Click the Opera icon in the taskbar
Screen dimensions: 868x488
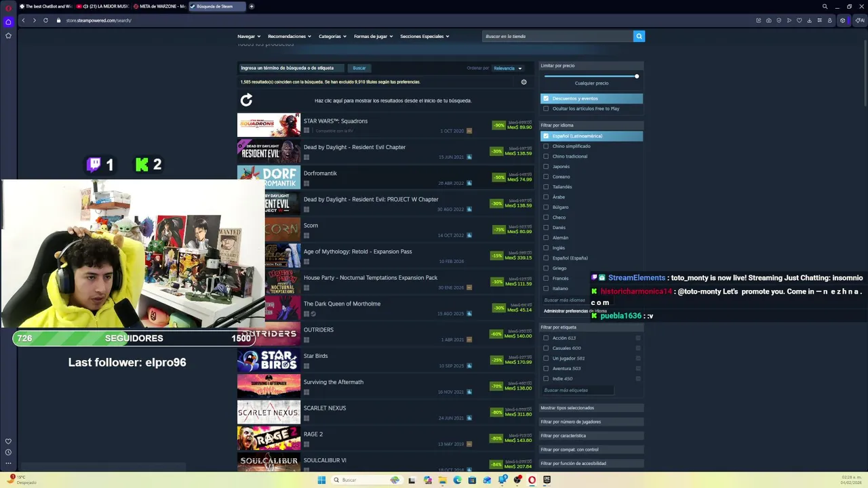pyautogui.click(x=532, y=480)
